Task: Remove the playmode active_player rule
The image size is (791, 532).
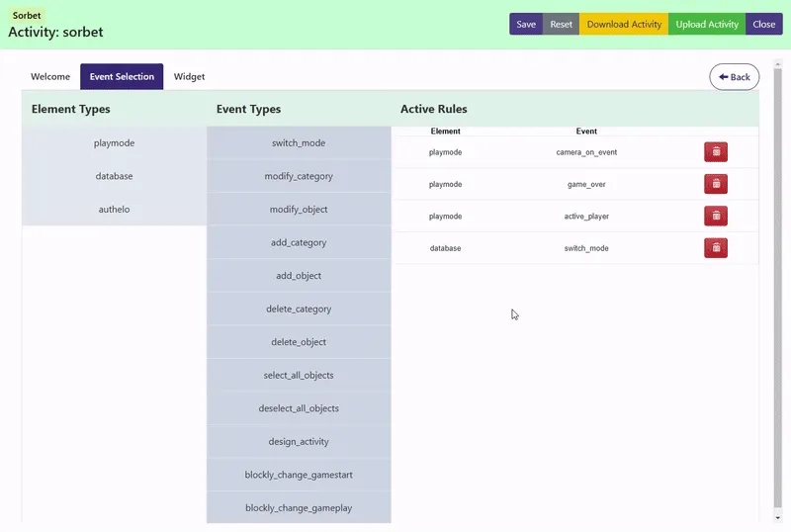Action: pyautogui.click(x=715, y=216)
